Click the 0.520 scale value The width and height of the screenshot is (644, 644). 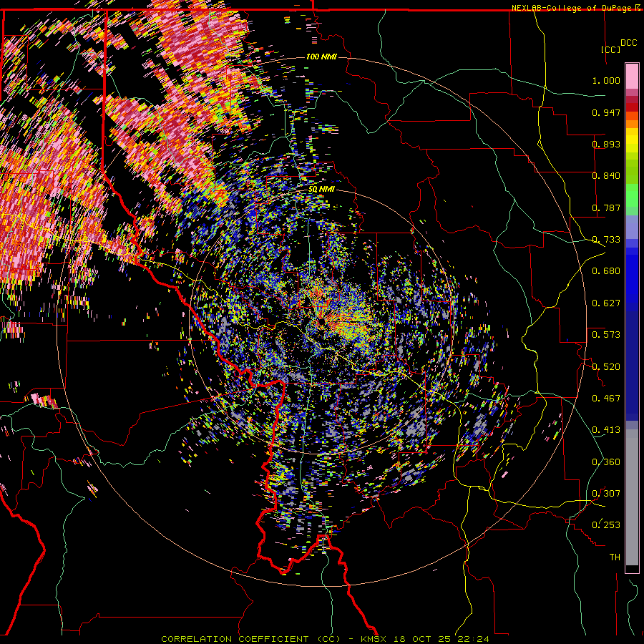tap(606, 367)
